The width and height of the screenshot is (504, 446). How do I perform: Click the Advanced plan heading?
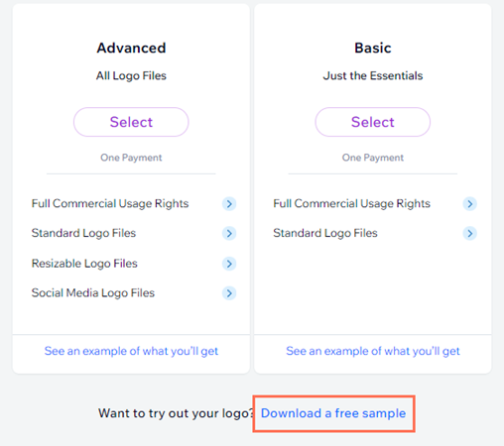point(131,49)
